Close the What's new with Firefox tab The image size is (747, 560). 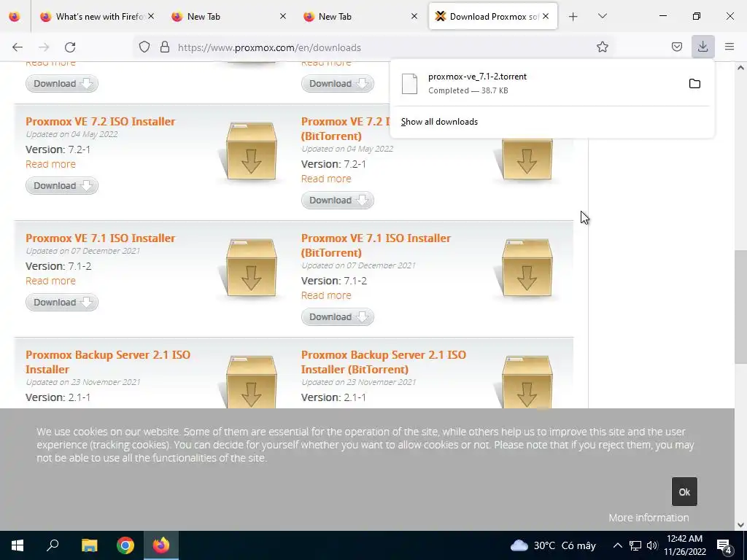[x=150, y=16]
